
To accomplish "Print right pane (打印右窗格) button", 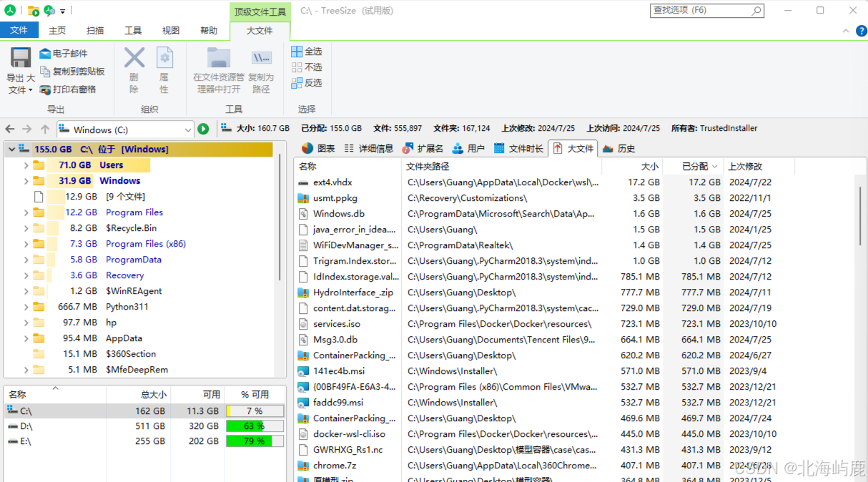I will coord(68,89).
